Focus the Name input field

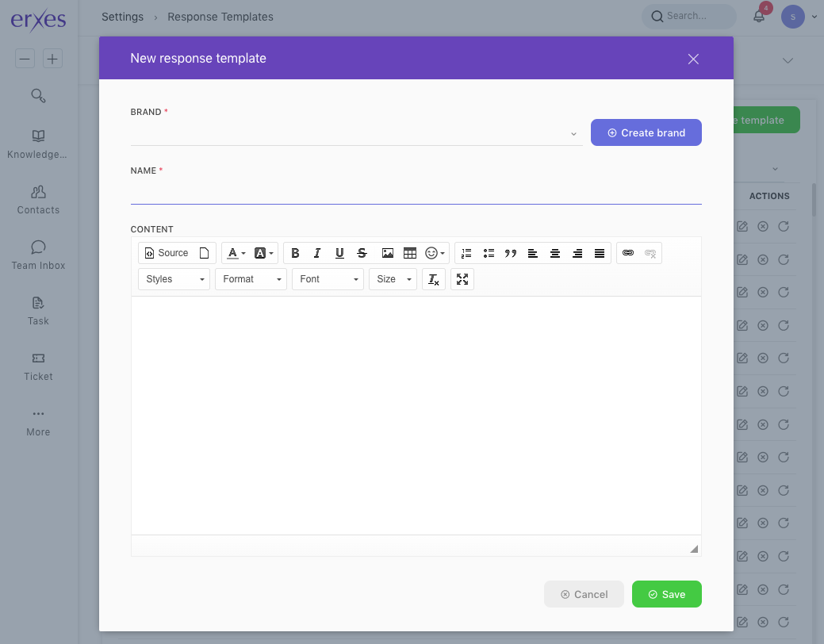pos(416,193)
